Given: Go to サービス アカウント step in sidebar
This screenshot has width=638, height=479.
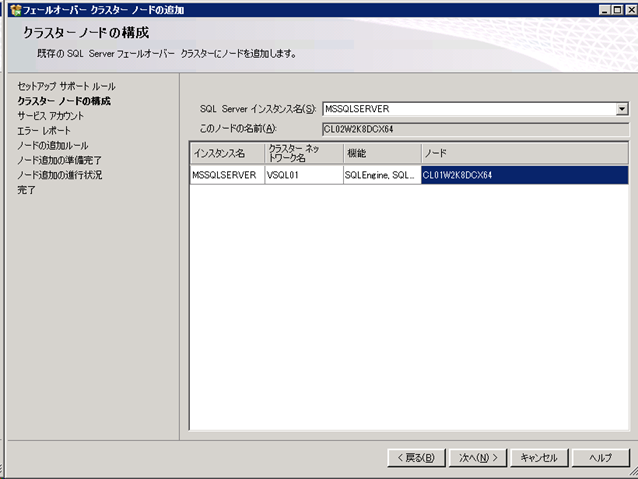Looking at the screenshot, I should pyautogui.click(x=50, y=116).
